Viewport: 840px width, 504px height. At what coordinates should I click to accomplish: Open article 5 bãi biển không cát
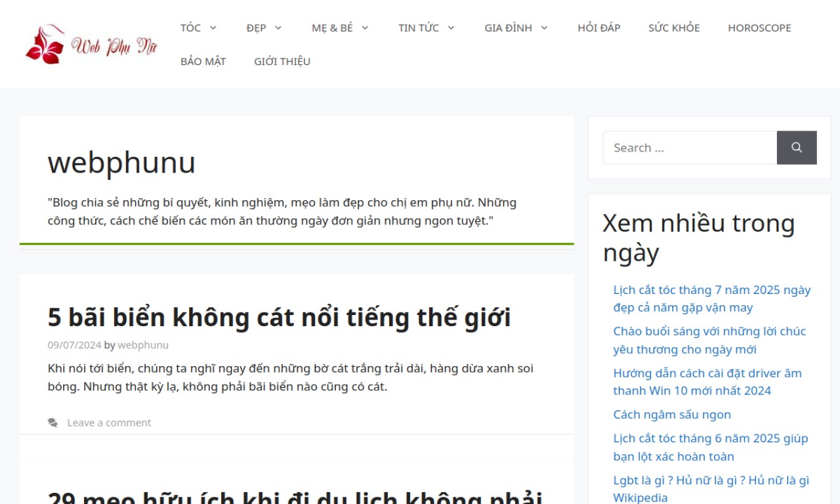279,317
